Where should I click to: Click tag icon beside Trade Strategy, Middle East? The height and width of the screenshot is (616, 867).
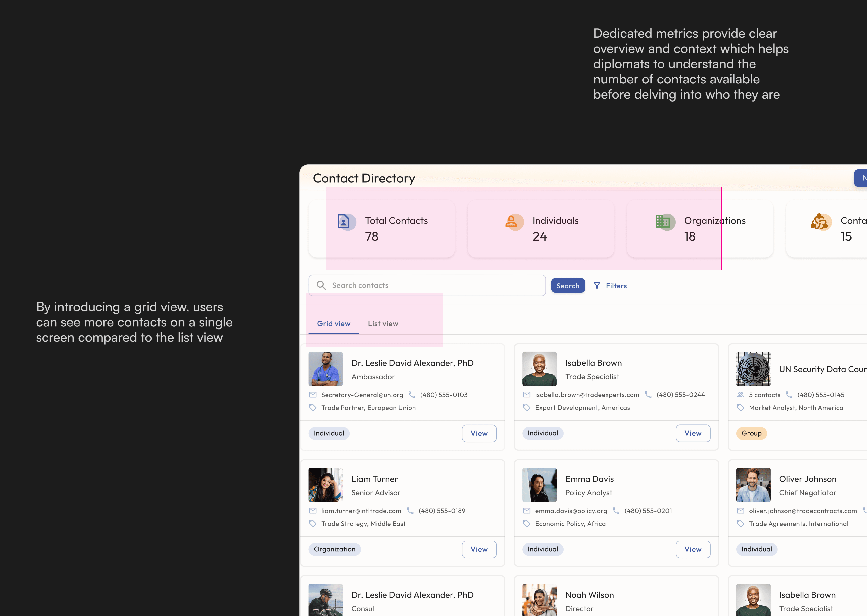[x=313, y=524]
